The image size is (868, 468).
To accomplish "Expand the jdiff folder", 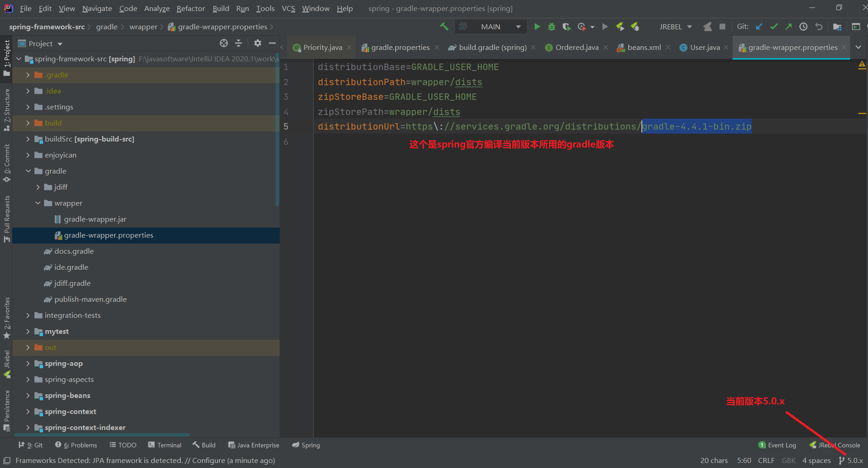I will coord(38,187).
